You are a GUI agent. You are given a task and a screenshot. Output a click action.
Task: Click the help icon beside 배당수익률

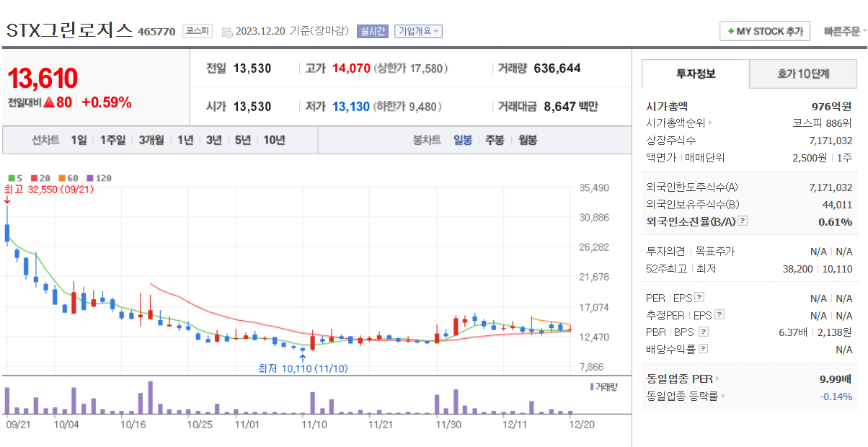coord(704,349)
